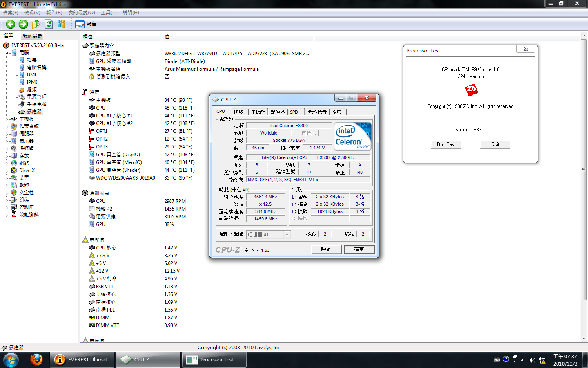The image size is (588, 368).
Task: Expand the 效能測試 tree node
Action: [7, 215]
